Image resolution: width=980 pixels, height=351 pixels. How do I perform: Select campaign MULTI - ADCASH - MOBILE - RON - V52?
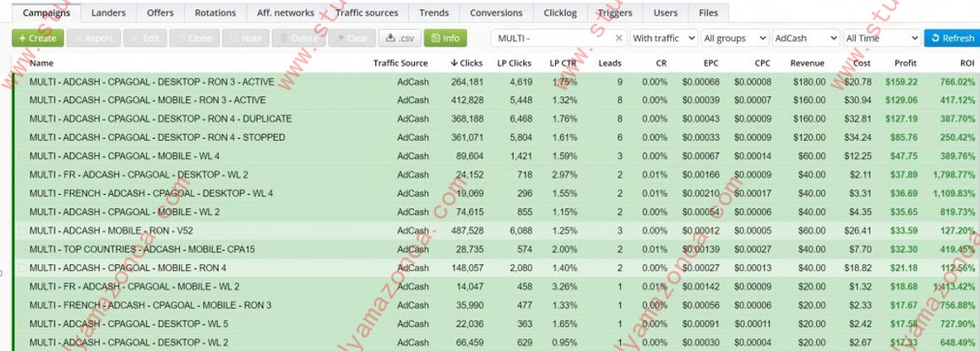click(x=112, y=230)
